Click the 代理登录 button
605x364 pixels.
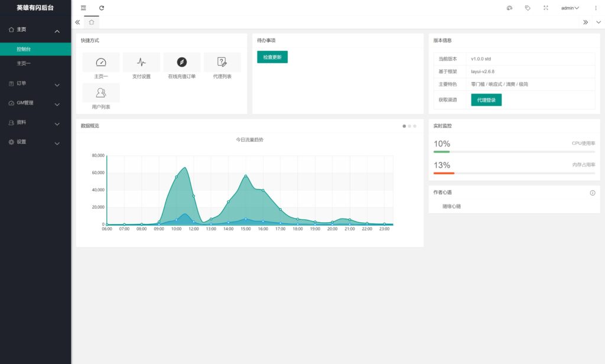pos(486,100)
